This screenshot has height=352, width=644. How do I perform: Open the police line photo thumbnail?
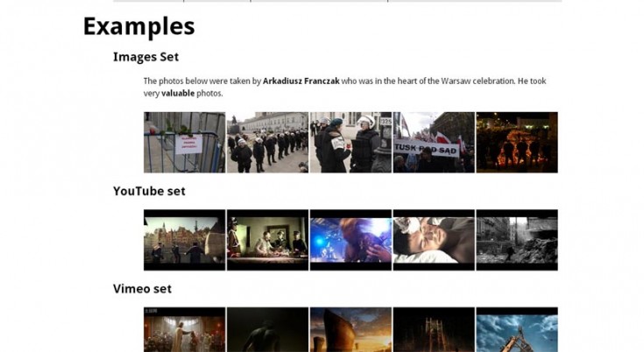pyautogui.click(x=267, y=143)
